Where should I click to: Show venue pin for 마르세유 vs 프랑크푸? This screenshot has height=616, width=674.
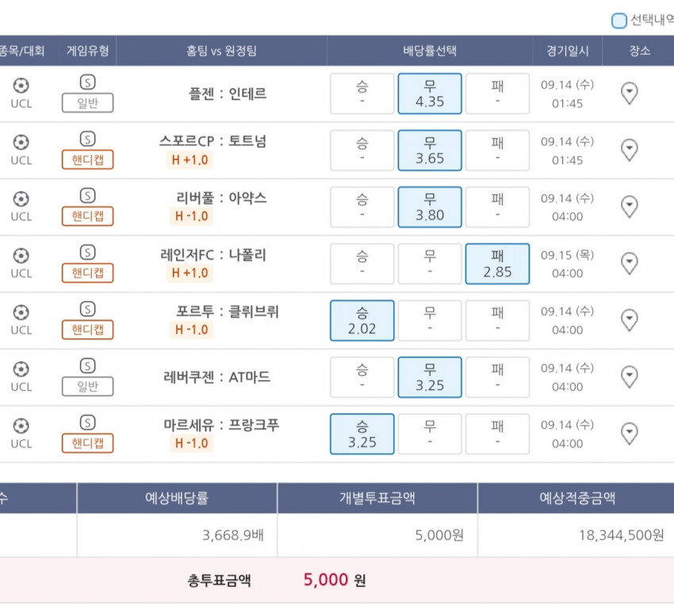[x=630, y=434]
